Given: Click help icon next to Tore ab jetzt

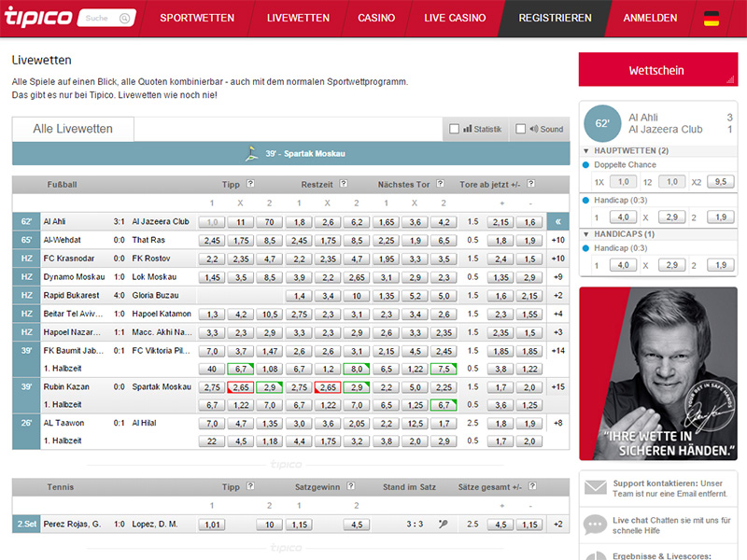Looking at the screenshot, I should click(x=530, y=183).
